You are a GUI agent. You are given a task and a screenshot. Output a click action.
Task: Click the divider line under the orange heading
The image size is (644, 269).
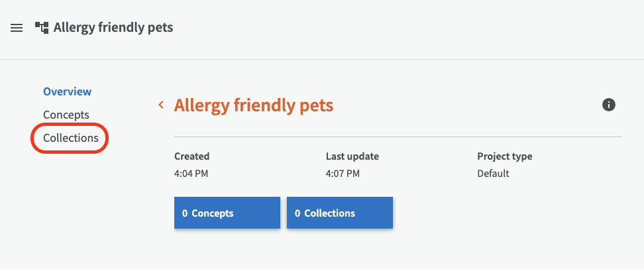(x=398, y=136)
